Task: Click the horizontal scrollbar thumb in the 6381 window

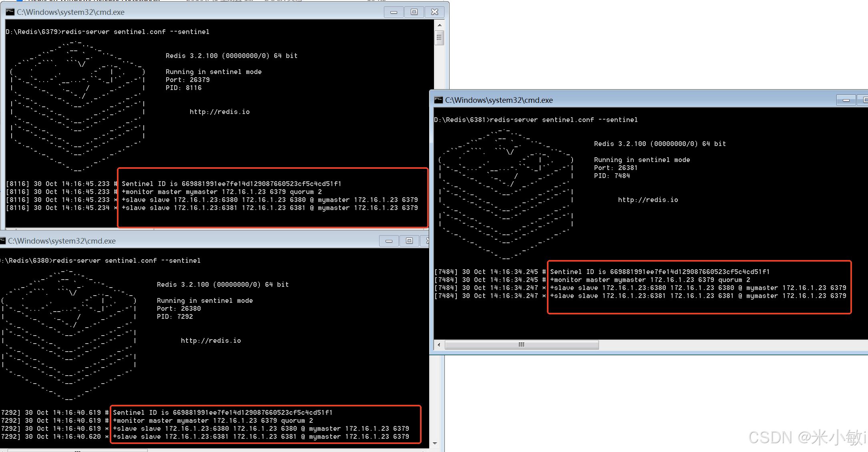Action: pyautogui.click(x=522, y=345)
